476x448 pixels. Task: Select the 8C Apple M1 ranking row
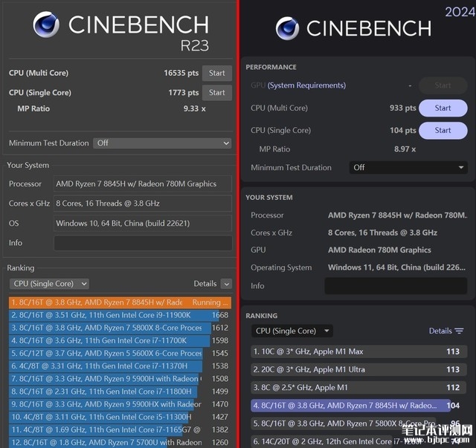(x=358, y=387)
